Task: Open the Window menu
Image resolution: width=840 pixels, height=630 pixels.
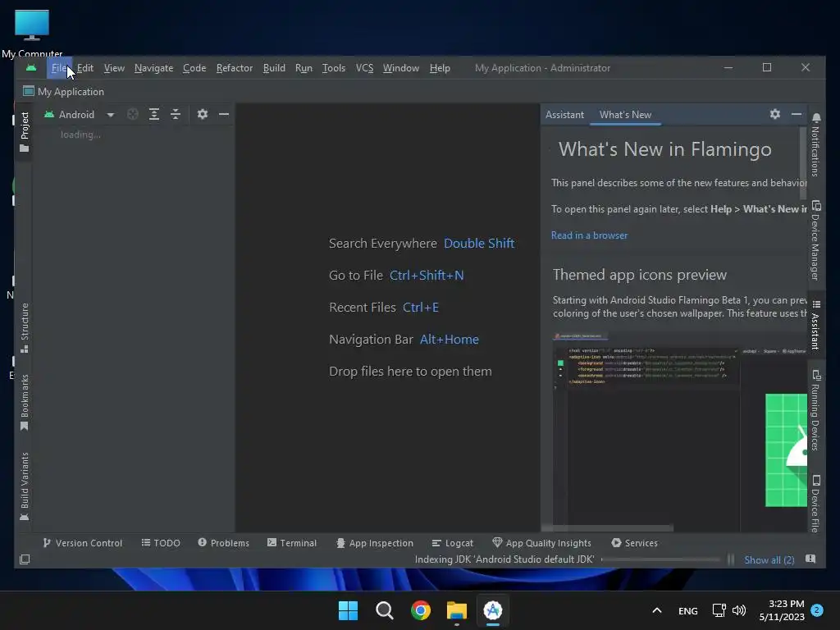Action: [x=400, y=68]
